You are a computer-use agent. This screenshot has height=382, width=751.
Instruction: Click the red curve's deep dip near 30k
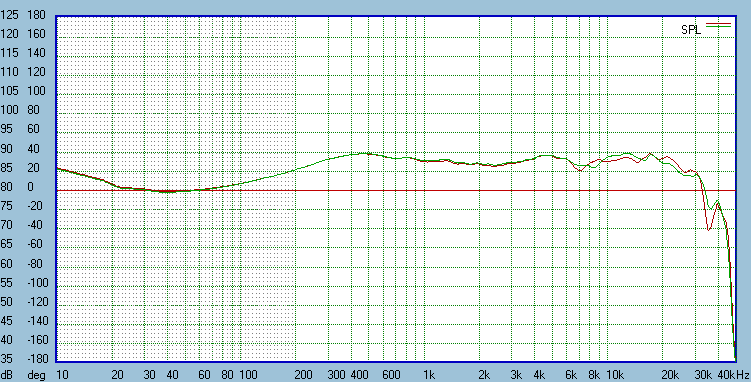tap(709, 229)
